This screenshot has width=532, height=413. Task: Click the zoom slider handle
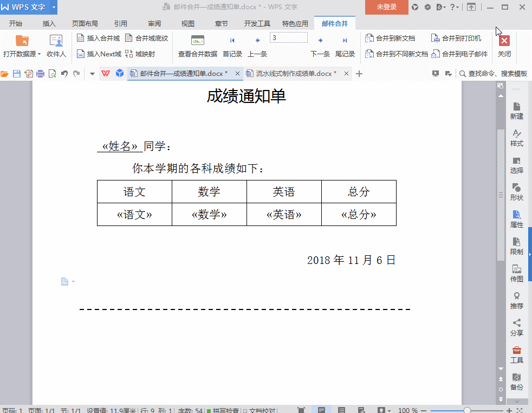pos(467,410)
